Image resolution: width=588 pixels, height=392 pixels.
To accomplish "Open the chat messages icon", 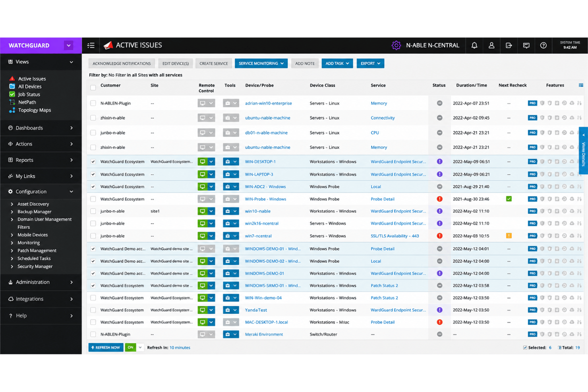I will [x=526, y=45].
